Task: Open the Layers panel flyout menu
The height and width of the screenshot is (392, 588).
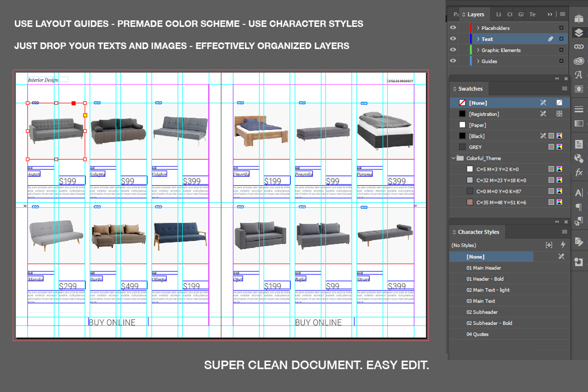Action: tap(563, 14)
